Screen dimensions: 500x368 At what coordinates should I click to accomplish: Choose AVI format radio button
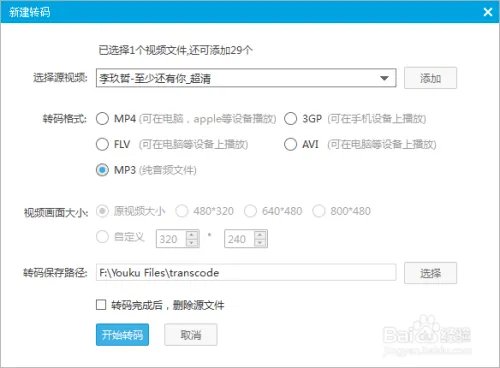pos(290,144)
